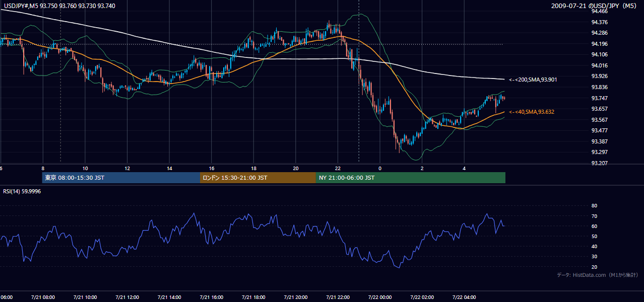
Task: Click the RSI 80 level label
Action: (x=594, y=206)
